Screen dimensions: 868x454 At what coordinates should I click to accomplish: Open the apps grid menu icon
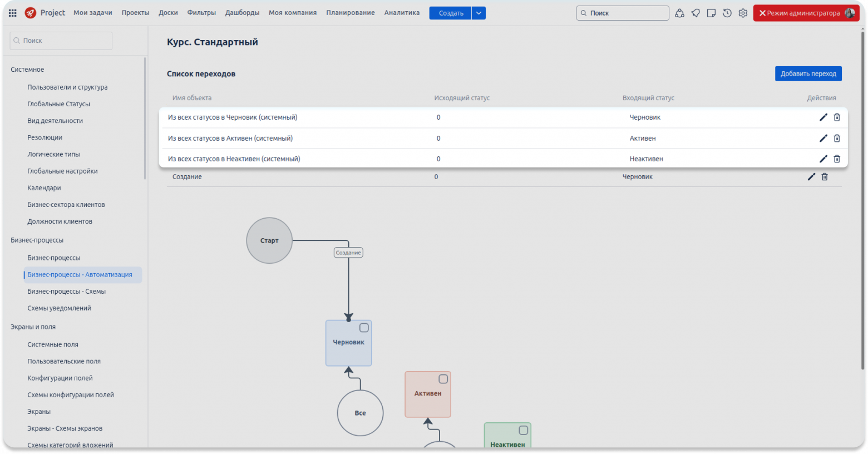tap(12, 13)
